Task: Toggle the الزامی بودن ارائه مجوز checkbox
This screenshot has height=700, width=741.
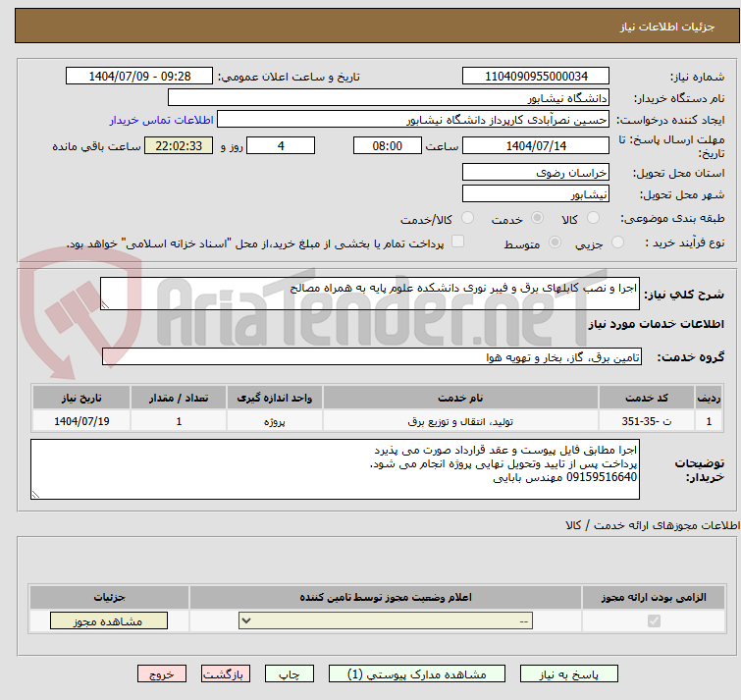Action: (x=654, y=621)
